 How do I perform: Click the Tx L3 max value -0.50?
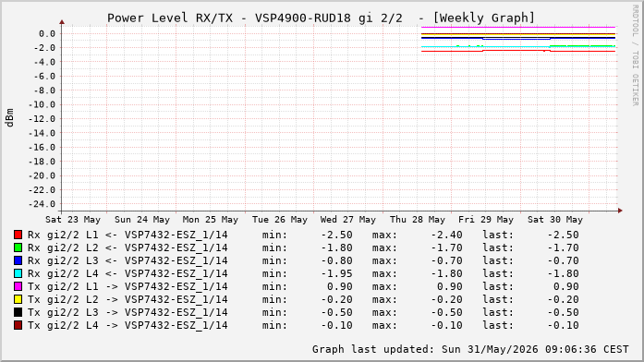pyautogui.click(x=447, y=312)
